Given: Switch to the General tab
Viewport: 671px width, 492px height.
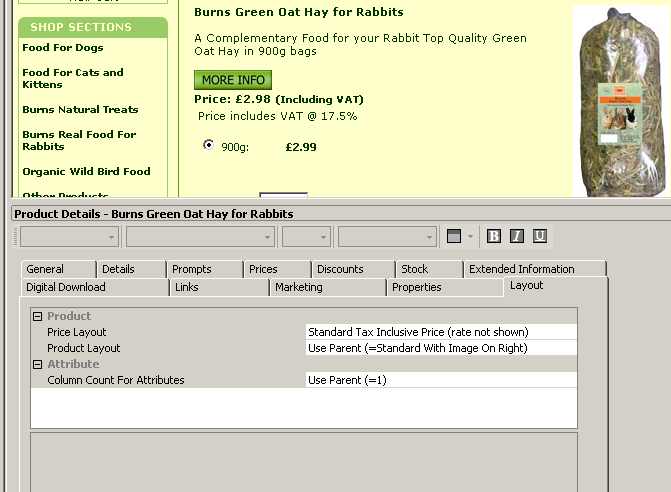Looking at the screenshot, I should pyautogui.click(x=45, y=269).
